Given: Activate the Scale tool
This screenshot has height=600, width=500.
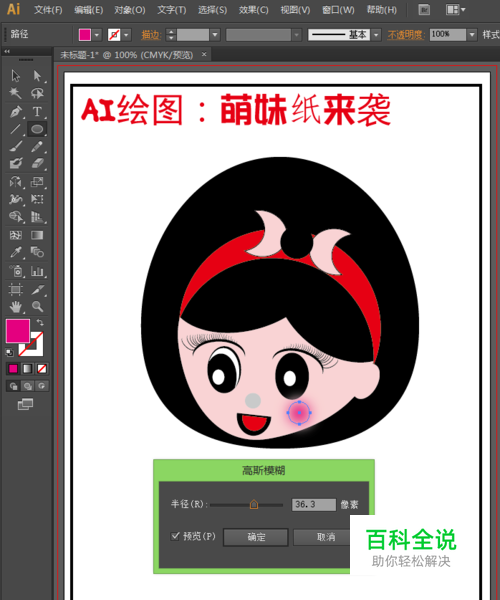Looking at the screenshot, I should pos(37,181).
